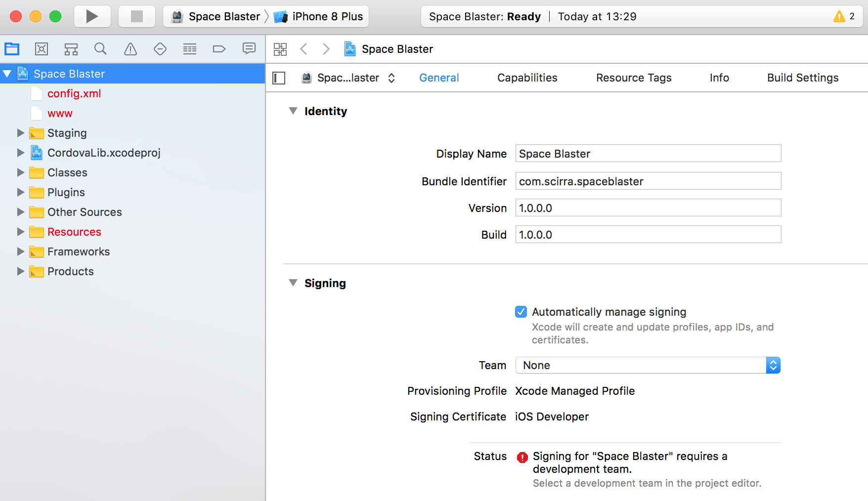Open the Source Control navigator icon
The image size is (868, 501).
click(x=42, y=49)
